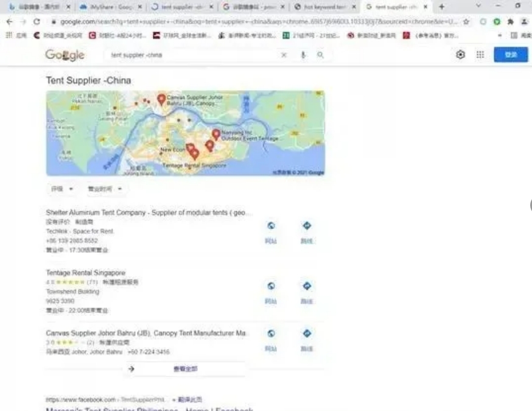Click the Tent Supplier -China heading
This screenshot has width=532, height=411.
pyautogui.click(x=88, y=80)
